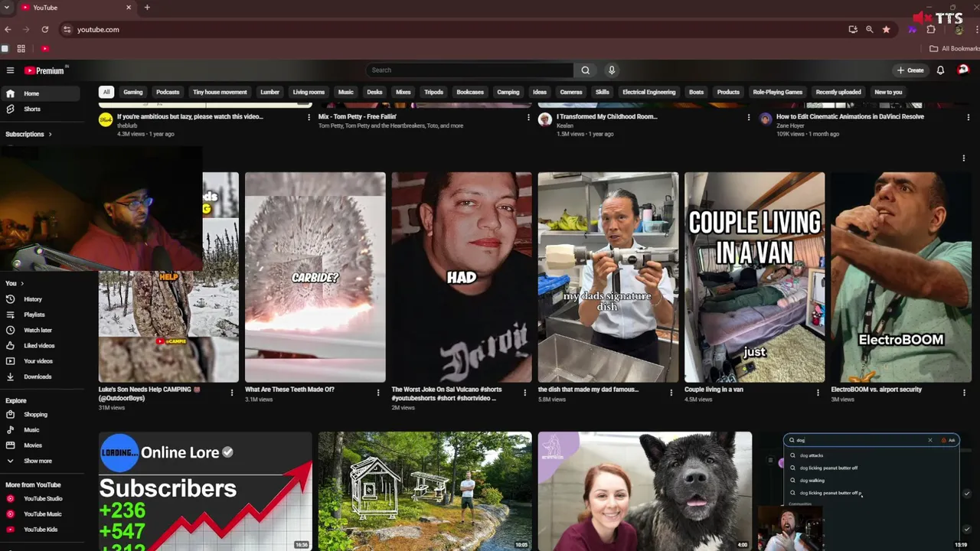
Task: Select the All filter chip
Action: 106,92
